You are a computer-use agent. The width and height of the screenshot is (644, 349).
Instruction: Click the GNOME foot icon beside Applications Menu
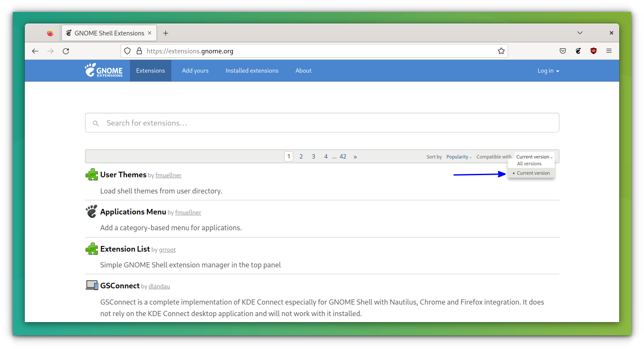point(91,211)
